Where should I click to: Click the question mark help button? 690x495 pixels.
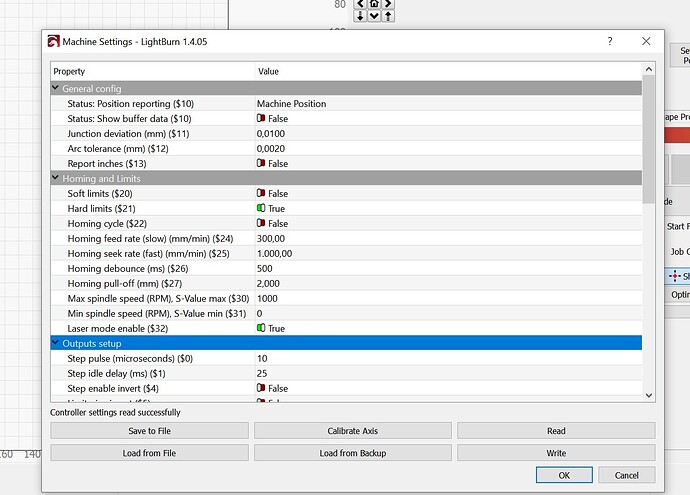(610, 41)
